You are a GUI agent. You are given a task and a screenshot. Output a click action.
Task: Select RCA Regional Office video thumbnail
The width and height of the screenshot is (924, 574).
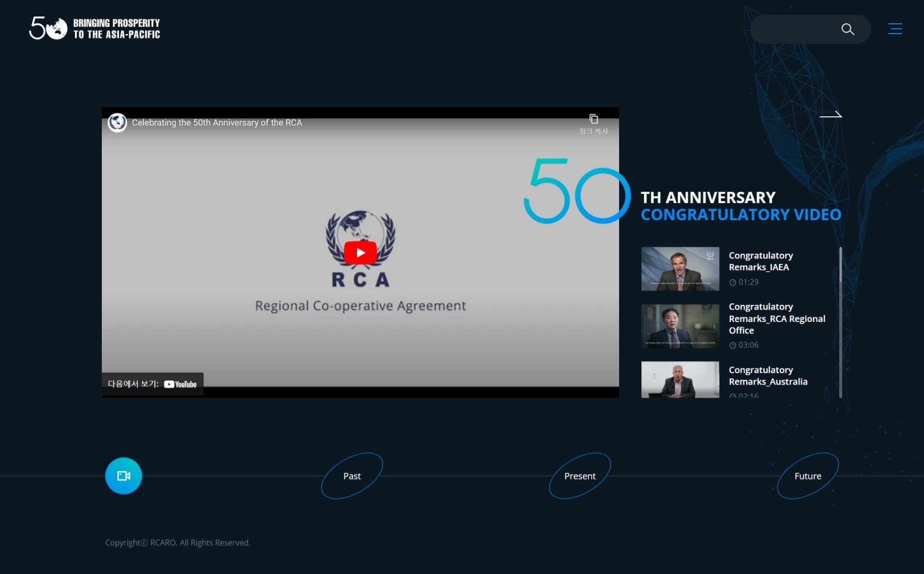coord(680,326)
